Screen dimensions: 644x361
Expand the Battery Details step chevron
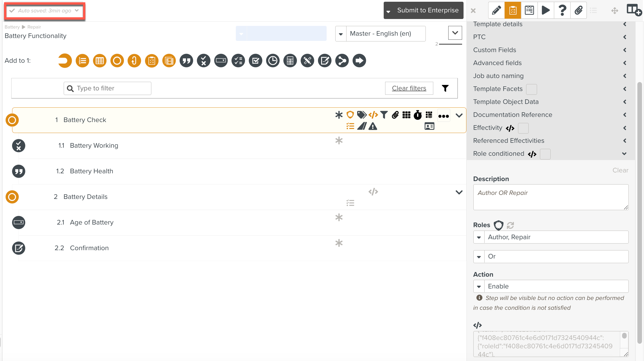tap(459, 192)
